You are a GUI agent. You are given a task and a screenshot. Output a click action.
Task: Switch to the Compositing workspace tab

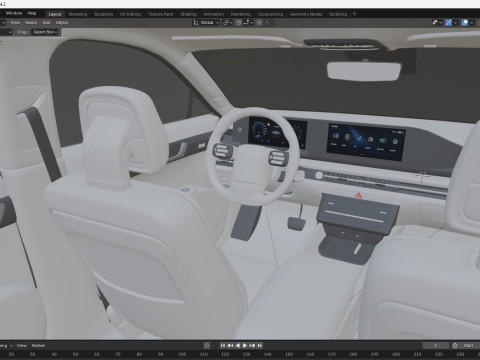click(270, 14)
